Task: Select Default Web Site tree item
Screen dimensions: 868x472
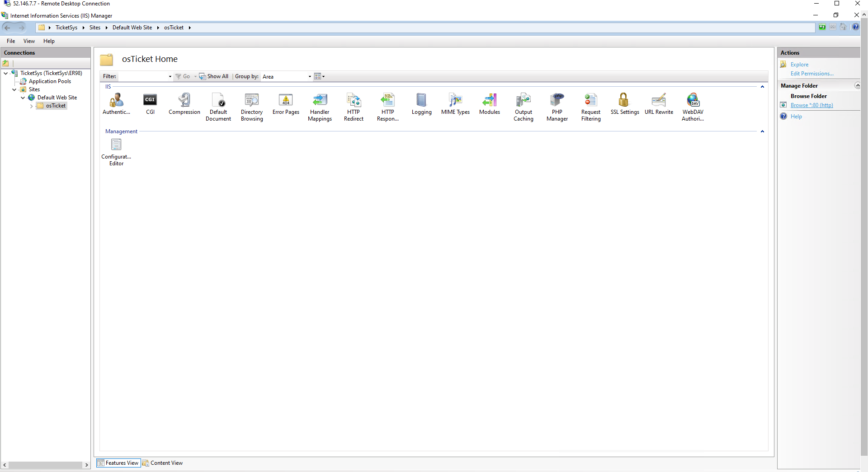Action: click(57, 98)
